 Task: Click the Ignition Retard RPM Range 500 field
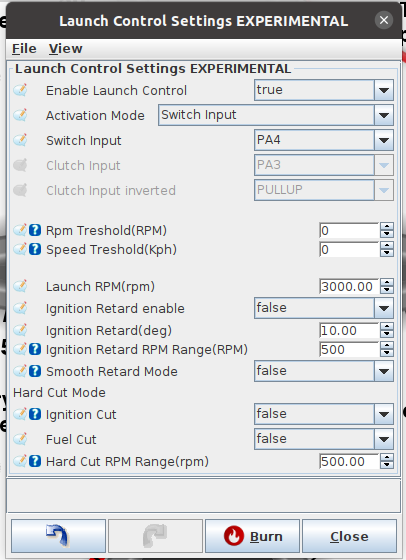(349, 349)
